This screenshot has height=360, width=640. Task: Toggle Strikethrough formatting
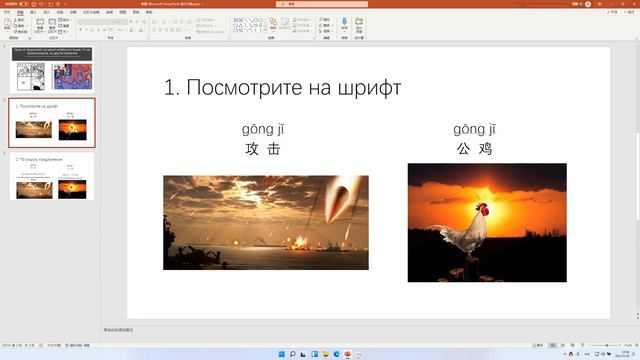point(104,30)
